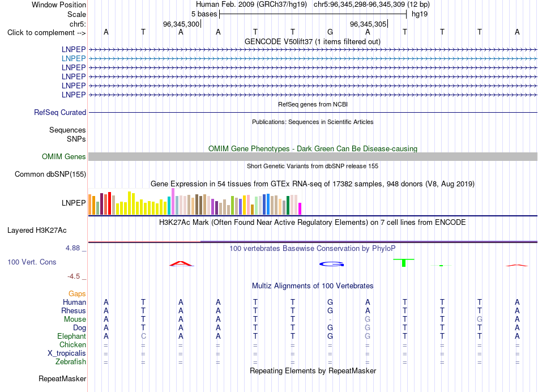Screen dimensions: 538x392
Task: Open the OMIM Genes track label
Action: [x=64, y=156]
